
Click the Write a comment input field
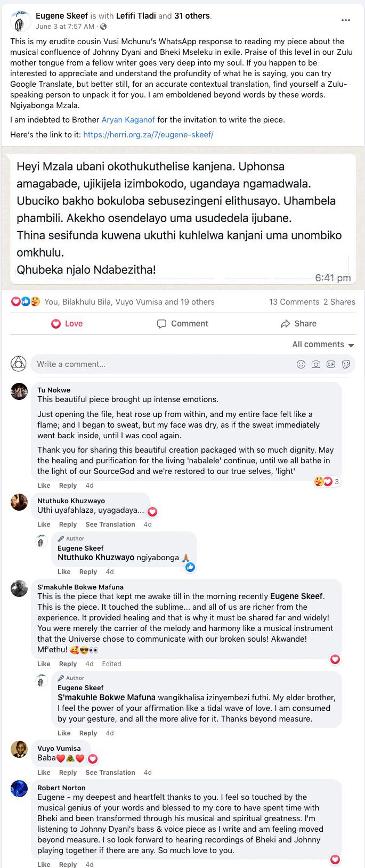click(x=160, y=364)
